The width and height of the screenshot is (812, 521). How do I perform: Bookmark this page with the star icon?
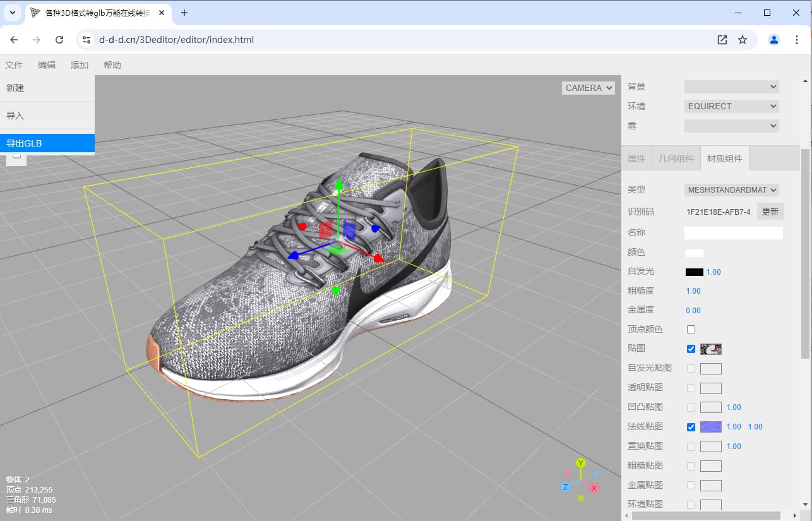pyautogui.click(x=743, y=40)
